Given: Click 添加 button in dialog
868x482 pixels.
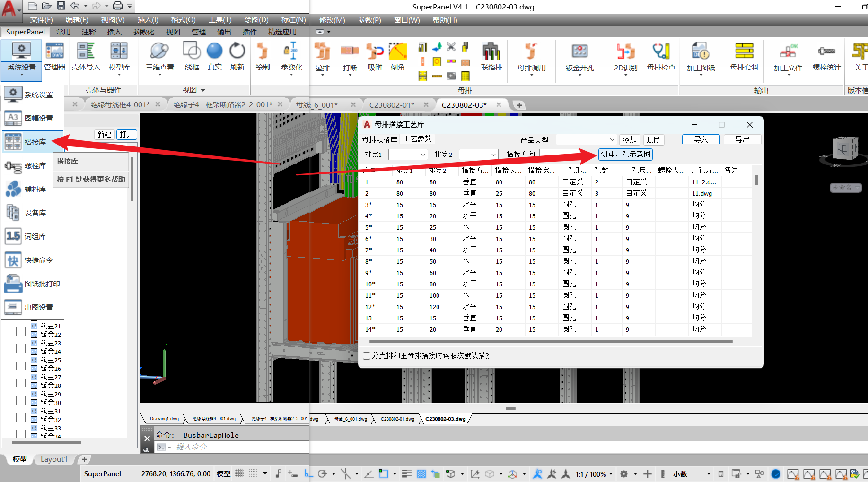Looking at the screenshot, I should tap(630, 139).
